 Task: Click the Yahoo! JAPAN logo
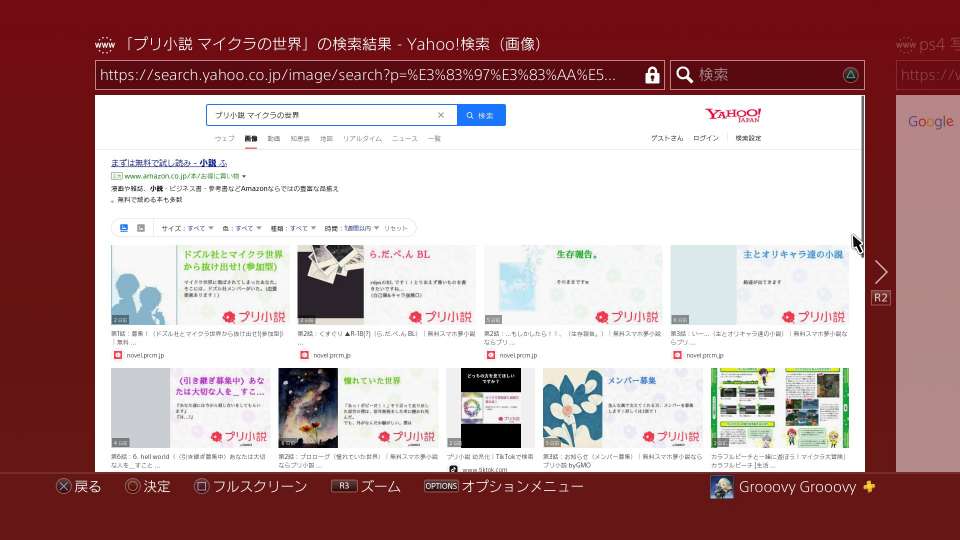[x=733, y=114]
